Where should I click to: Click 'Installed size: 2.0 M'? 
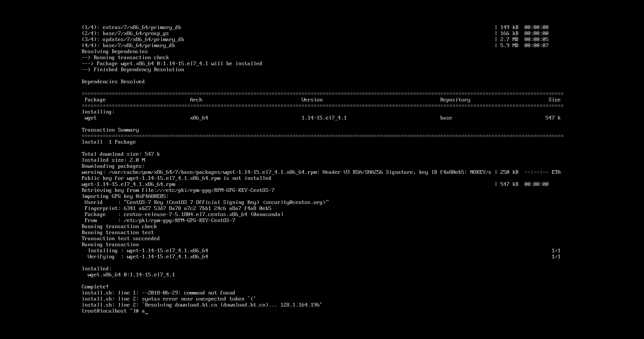[x=113, y=160]
